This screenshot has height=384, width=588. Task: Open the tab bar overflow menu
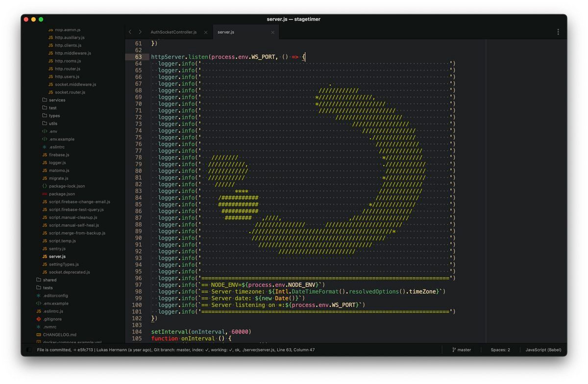pos(558,32)
